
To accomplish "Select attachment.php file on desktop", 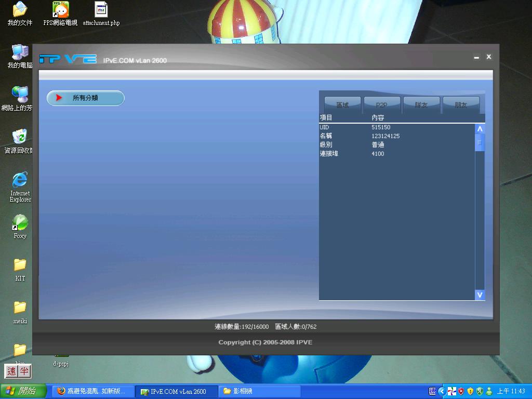I will 101,14.
